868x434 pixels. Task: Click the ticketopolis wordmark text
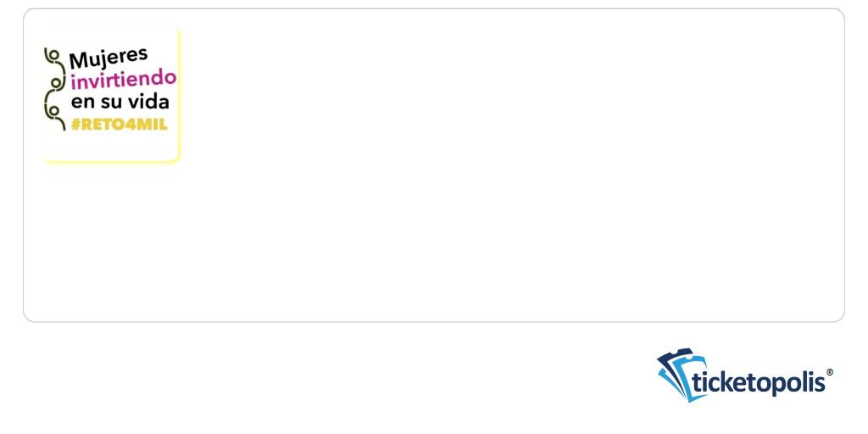click(759, 382)
